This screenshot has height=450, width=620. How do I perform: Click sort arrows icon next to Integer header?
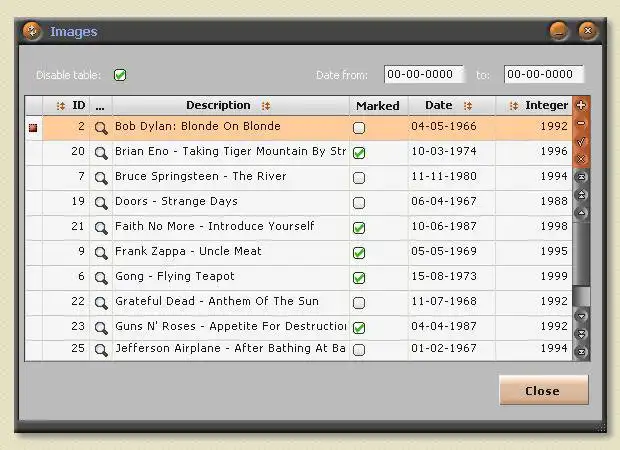pos(514,106)
